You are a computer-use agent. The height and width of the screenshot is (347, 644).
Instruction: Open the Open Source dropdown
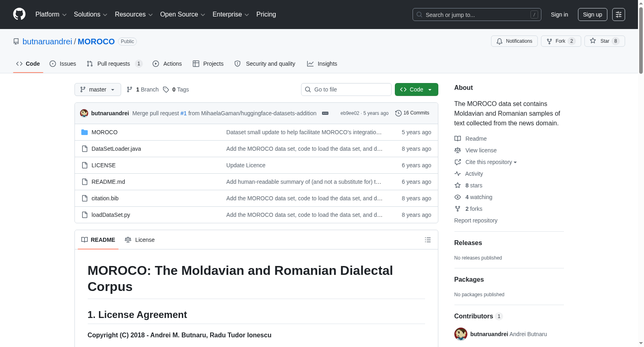pos(183,15)
